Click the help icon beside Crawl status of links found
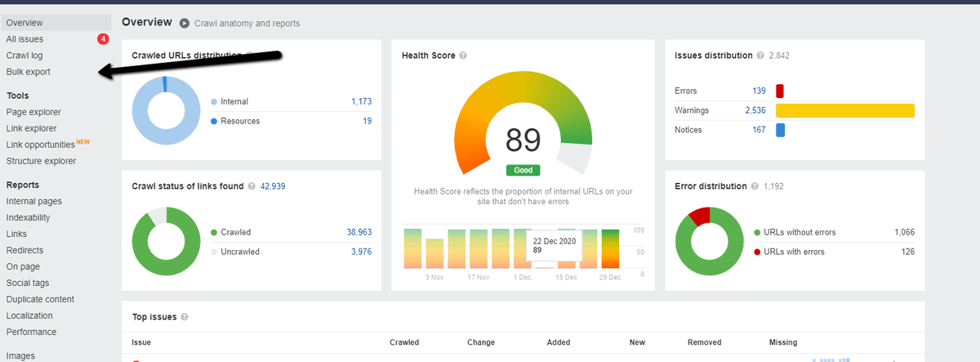 (252, 186)
